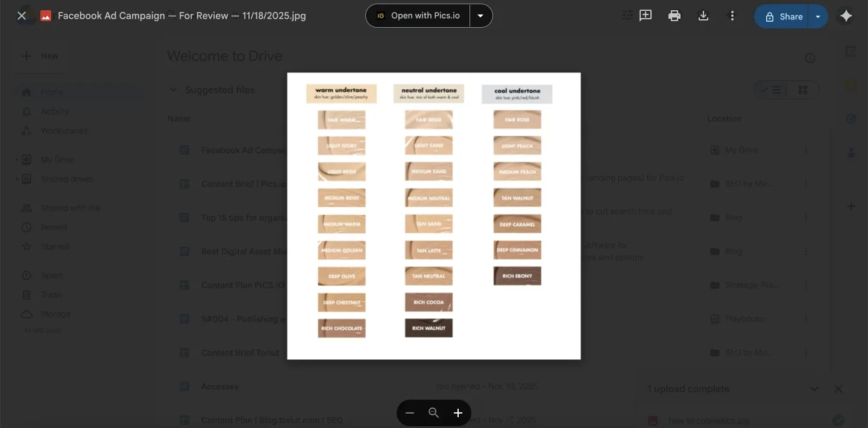
Task: Click the Facebook Ad Campaign file name title
Action: 181,16
